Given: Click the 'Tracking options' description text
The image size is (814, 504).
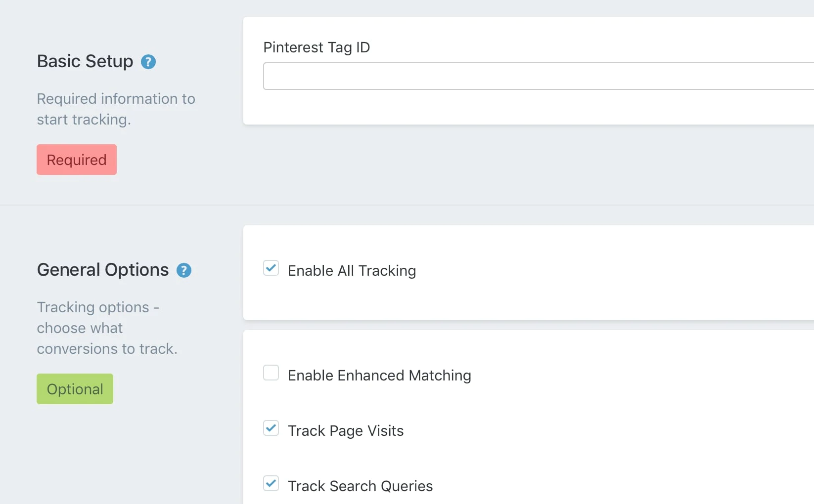Looking at the screenshot, I should (107, 328).
